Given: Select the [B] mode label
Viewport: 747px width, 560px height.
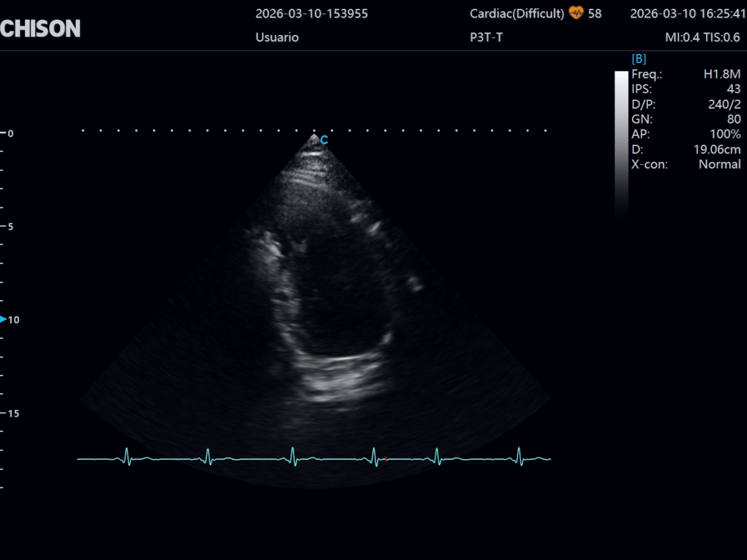Looking at the screenshot, I should (x=638, y=59).
